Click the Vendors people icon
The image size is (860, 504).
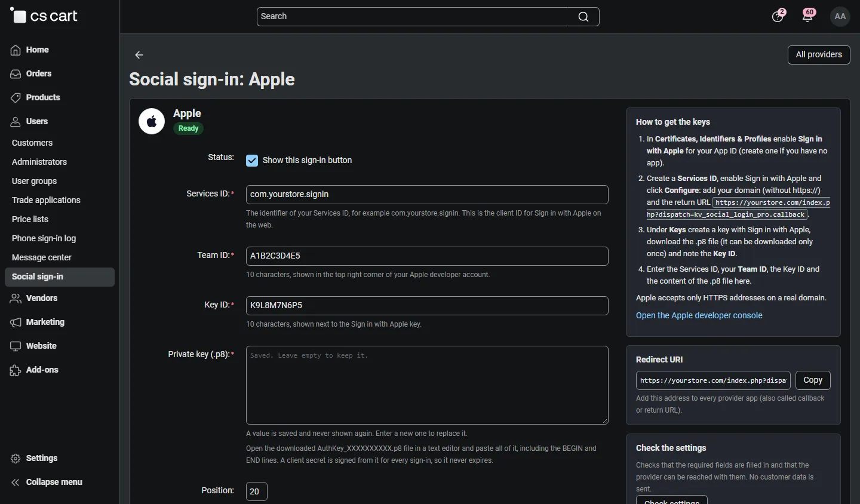[x=16, y=299]
